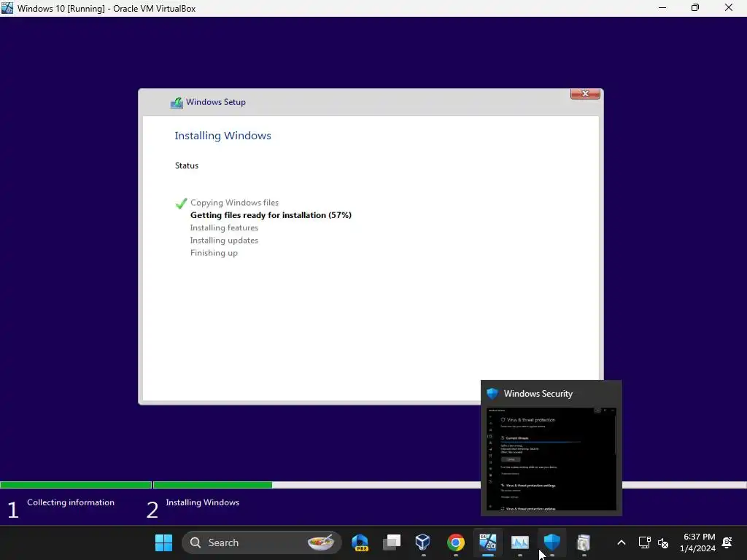Select the Windows 10 VM taskbar icon

pos(488,542)
